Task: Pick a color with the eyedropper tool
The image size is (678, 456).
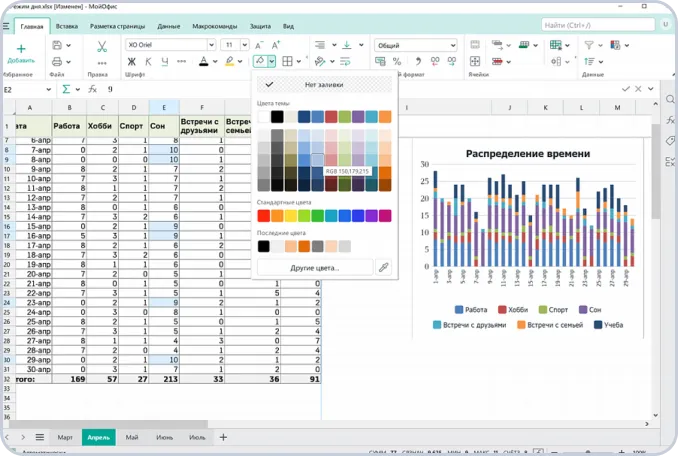Action: [x=383, y=267]
